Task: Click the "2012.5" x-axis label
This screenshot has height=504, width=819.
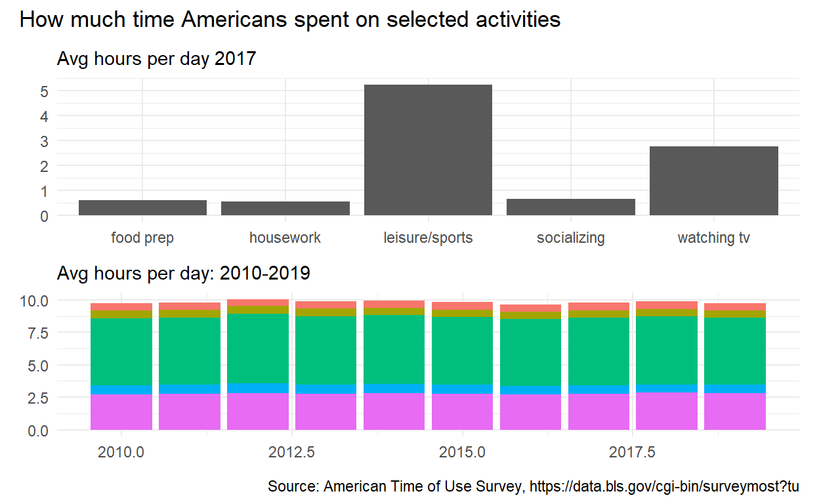Action: (x=292, y=453)
